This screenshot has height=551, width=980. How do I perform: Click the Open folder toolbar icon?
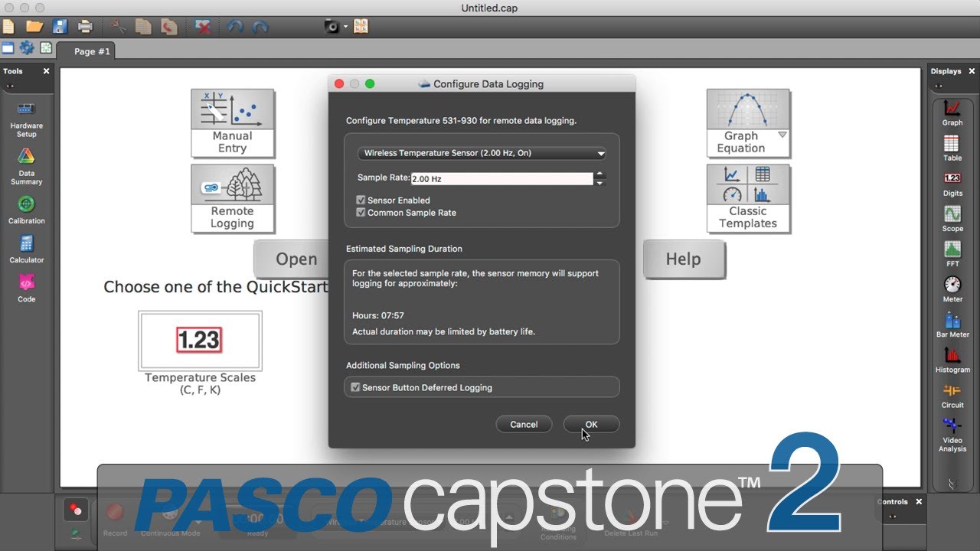(x=34, y=26)
